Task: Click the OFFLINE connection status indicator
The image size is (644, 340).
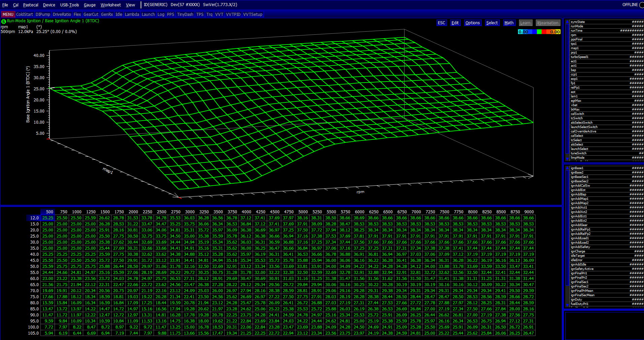Action: [x=633, y=5]
